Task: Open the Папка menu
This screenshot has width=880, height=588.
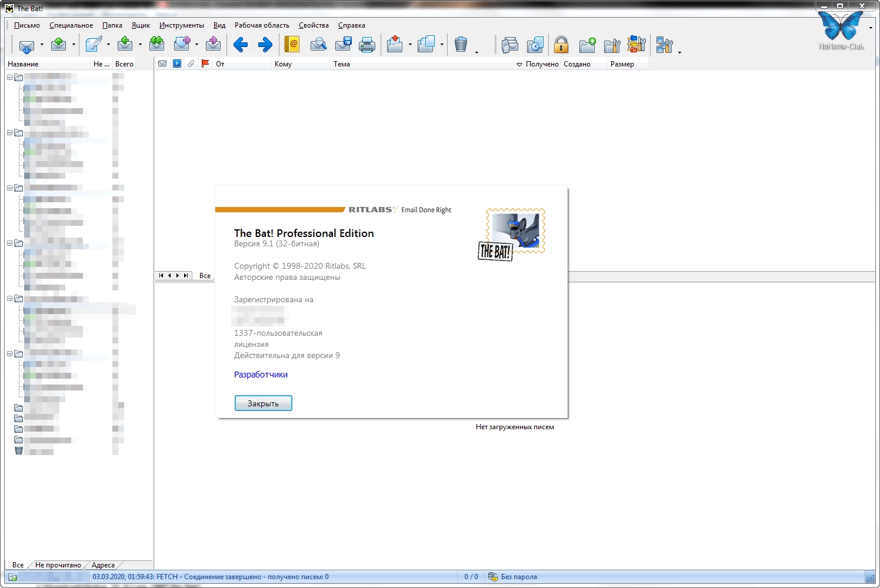Action: [112, 25]
